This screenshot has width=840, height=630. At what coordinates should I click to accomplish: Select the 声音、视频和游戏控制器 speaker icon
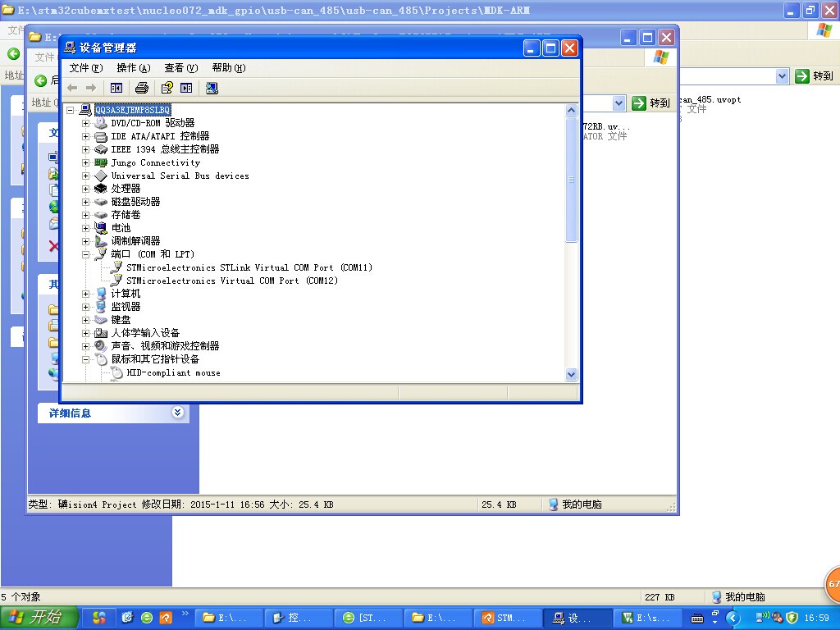pyautogui.click(x=101, y=346)
